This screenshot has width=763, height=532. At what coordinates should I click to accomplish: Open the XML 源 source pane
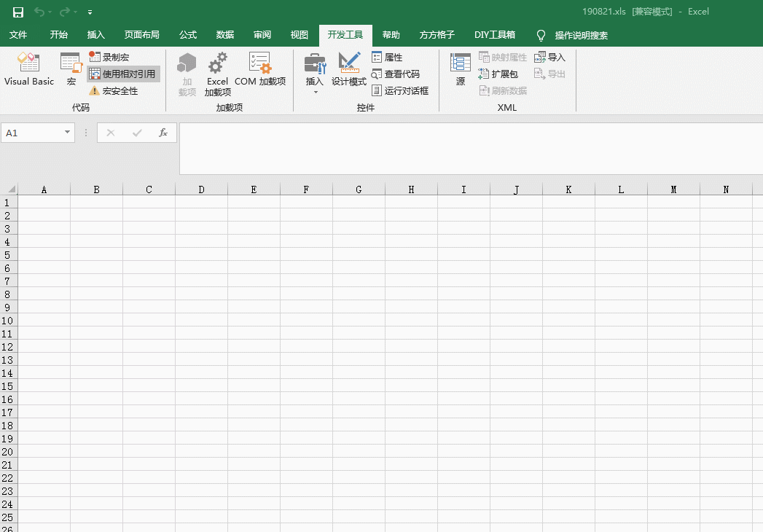tap(460, 69)
